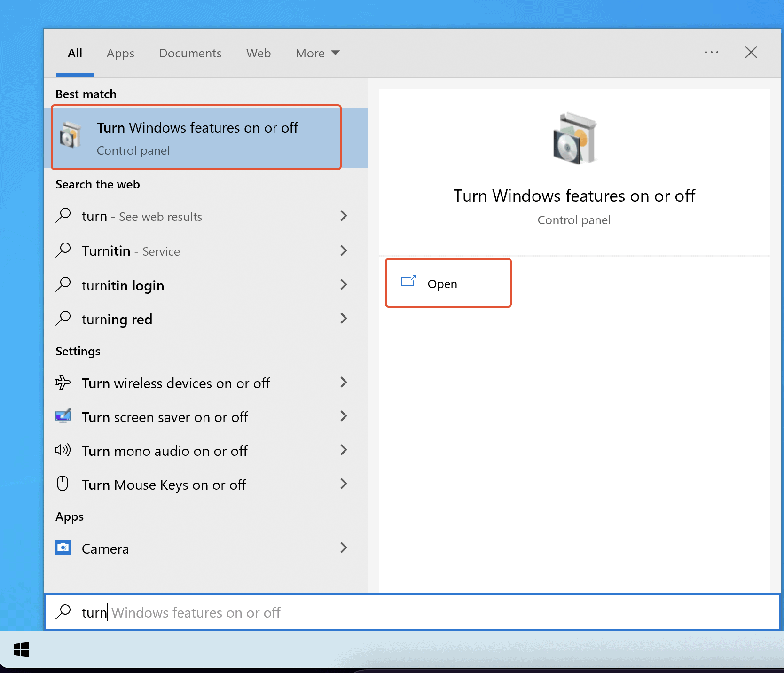Click the Windows Start button in the taskbar
The width and height of the screenshot is (784, 673).
point(22,650)
